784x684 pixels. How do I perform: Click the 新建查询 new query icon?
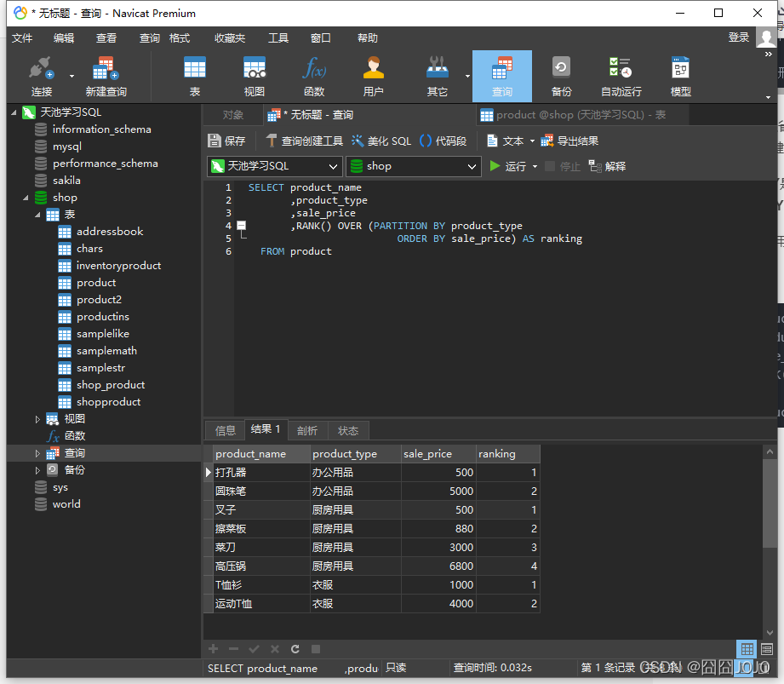pyautogui.click(x=106, y=77)
